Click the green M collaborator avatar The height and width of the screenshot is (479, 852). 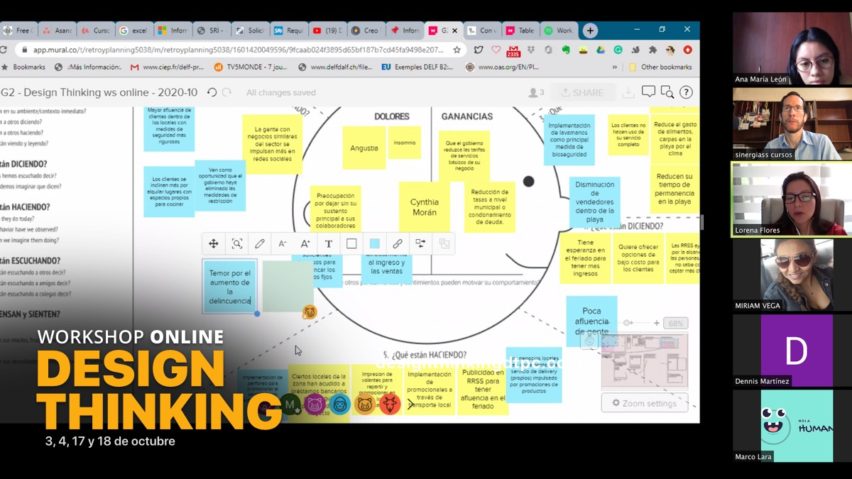290,404
